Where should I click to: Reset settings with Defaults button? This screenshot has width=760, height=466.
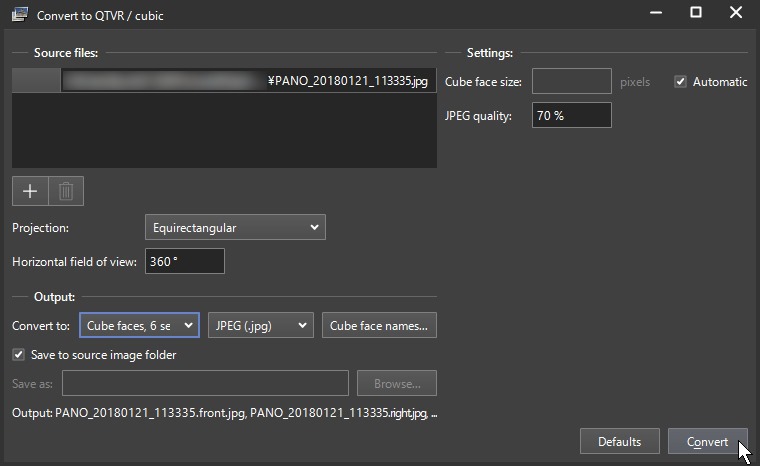pos(619,442)
